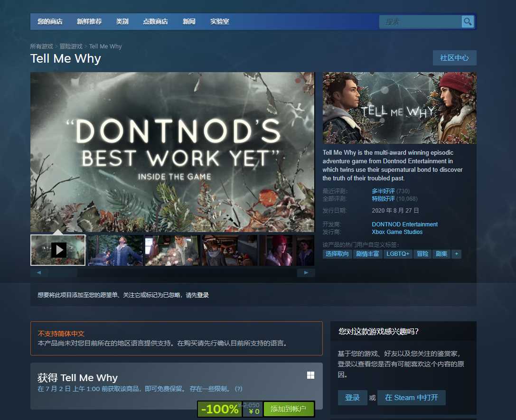Screen dimensions: 516x420
Task: Click the 获得 Tell Me Why heading
Action: (78, 378)
